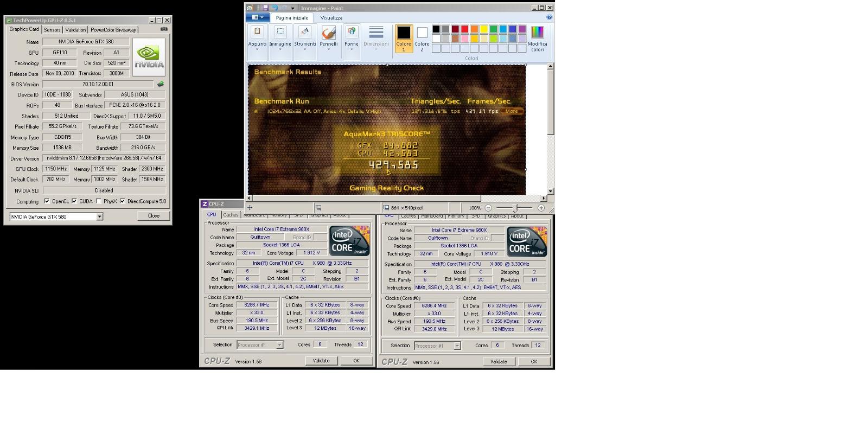868x447 pixels.
Task: Click the Pennelli brush icon in Paint
Action: [x=328, y=32]
